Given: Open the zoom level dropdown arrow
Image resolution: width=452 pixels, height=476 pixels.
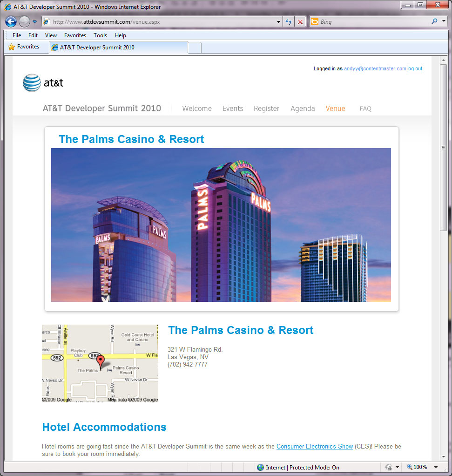Looking at the screenshot, I should (436, 467).
